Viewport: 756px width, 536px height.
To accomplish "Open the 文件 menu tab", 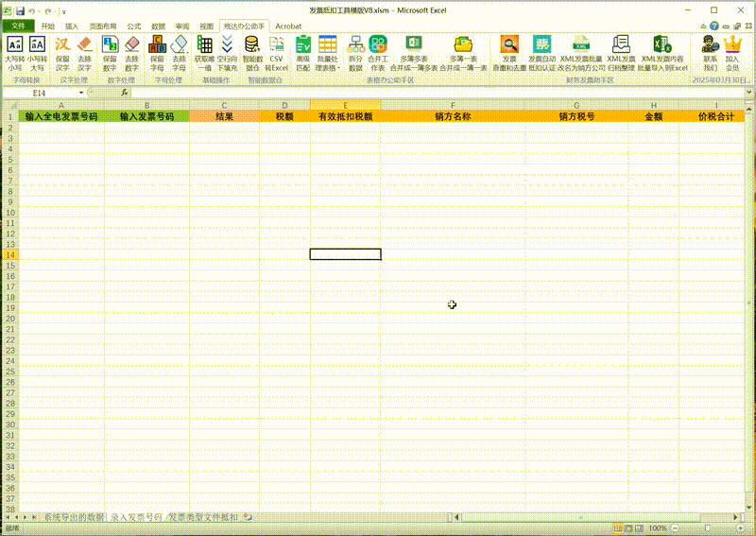I will [17, 26].
